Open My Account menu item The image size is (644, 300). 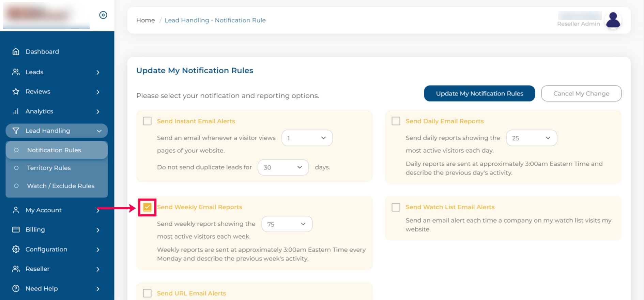coord(44,210)
